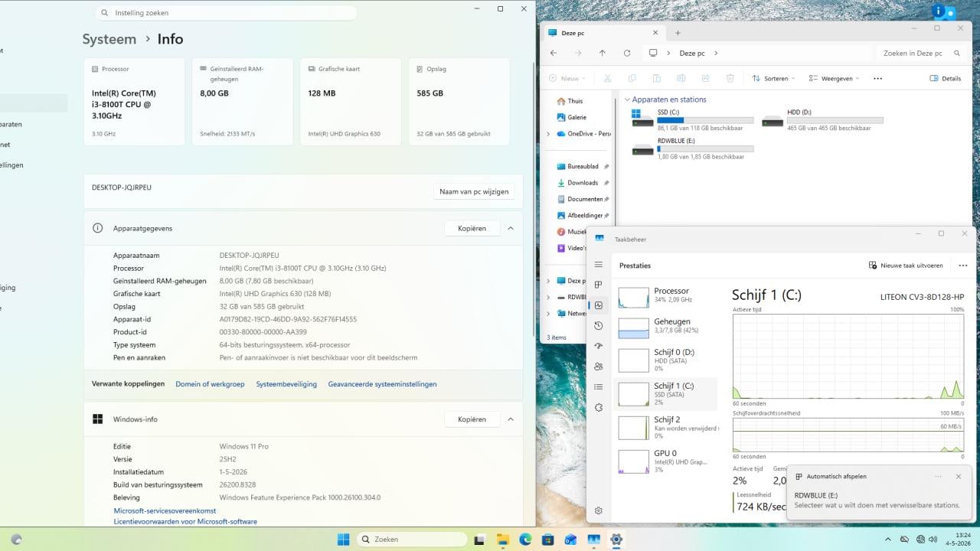The image size is (980, 551).
Task: Collapse Apparaten en stations group
Action: [x=627, y=99]
